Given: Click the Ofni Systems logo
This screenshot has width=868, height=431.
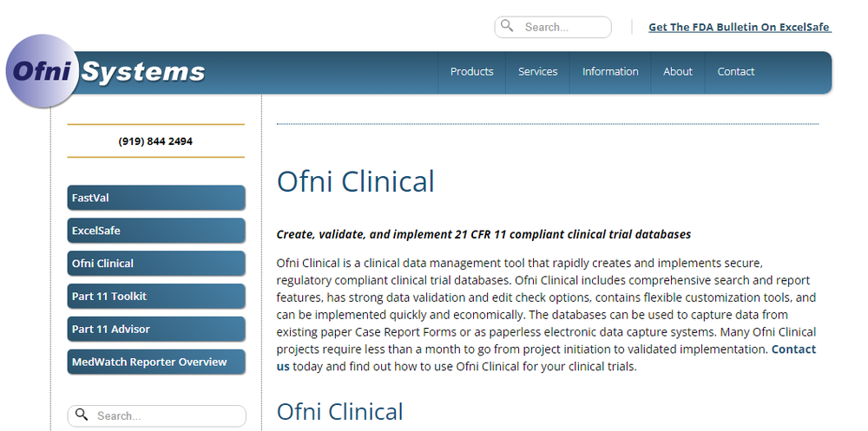Looking at the screenshot, I should (x=105, y=71).
